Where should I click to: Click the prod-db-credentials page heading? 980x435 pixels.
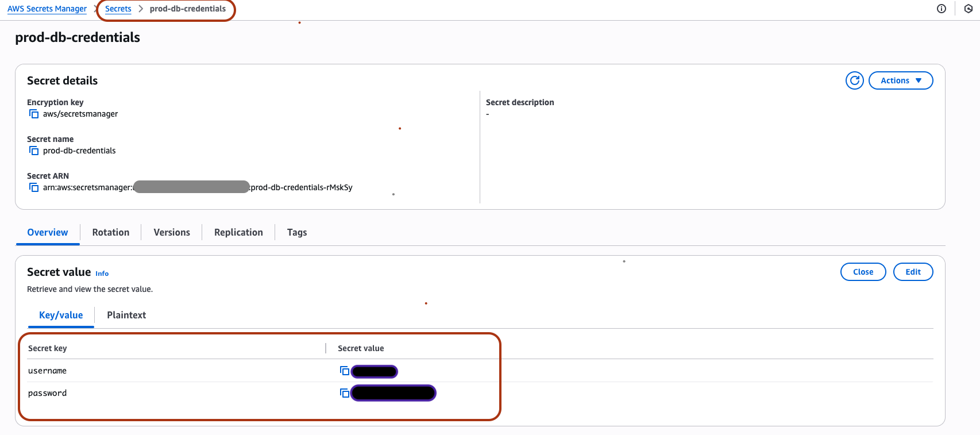pyautogui.click(x=78, y=37)
